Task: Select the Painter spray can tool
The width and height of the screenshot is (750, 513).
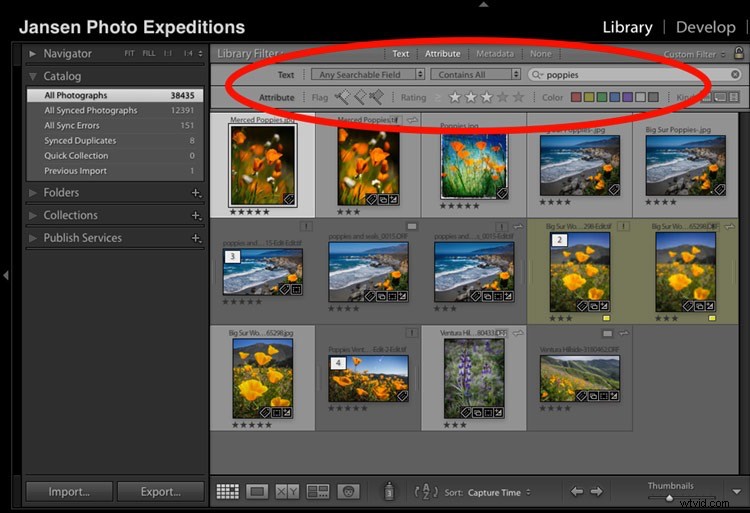Action: pyautogui.click(x=389, y=491)
